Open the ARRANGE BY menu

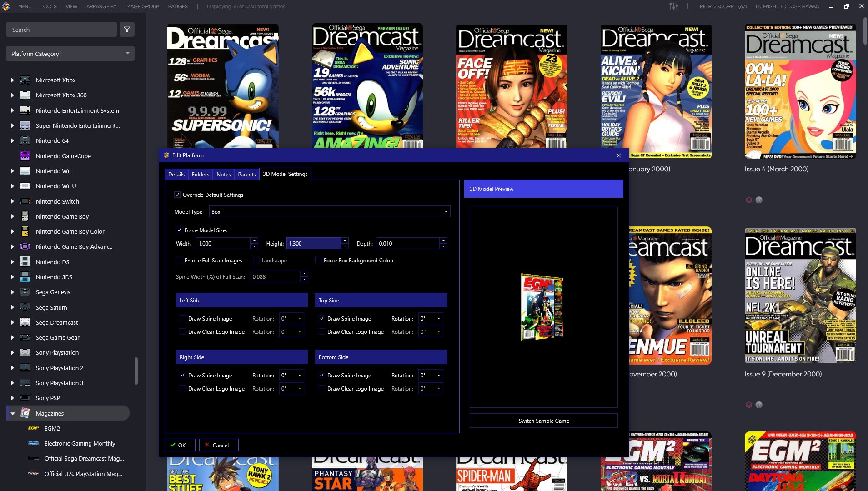[x=101, y=6]
